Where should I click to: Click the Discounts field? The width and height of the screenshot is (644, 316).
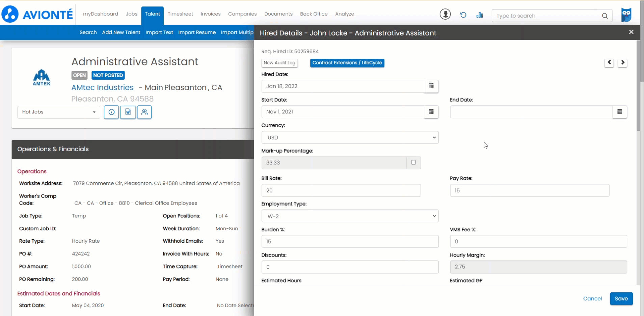tap(350, 267)
